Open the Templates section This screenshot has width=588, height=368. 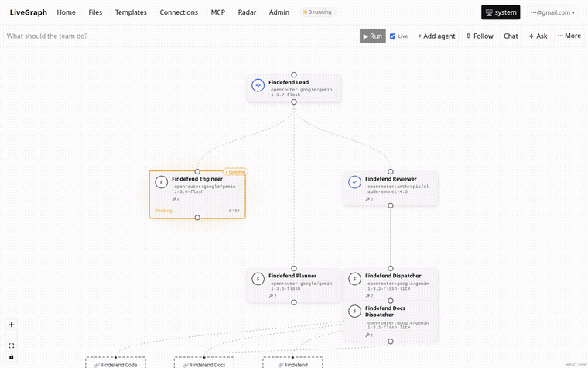pos(131,12)
